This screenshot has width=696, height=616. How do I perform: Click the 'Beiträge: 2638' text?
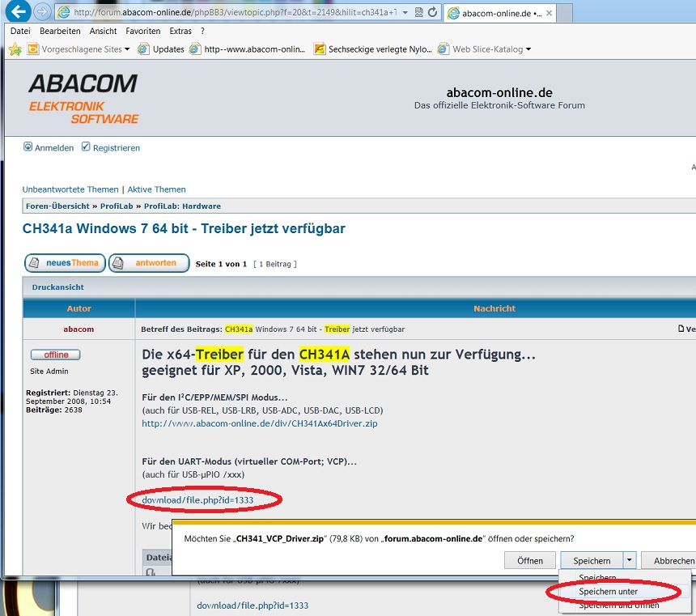coord(53,410)
